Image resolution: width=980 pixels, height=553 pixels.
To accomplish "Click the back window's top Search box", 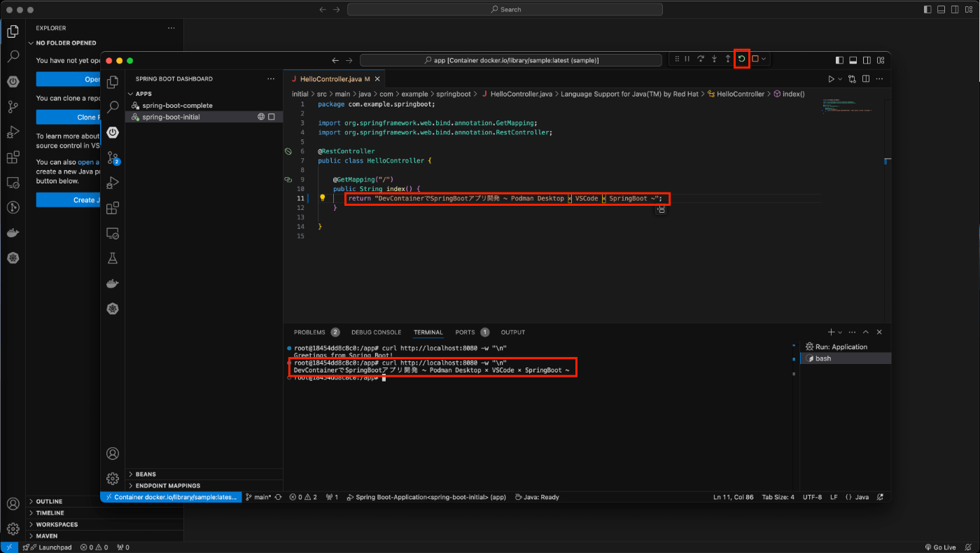I will 506,10.
